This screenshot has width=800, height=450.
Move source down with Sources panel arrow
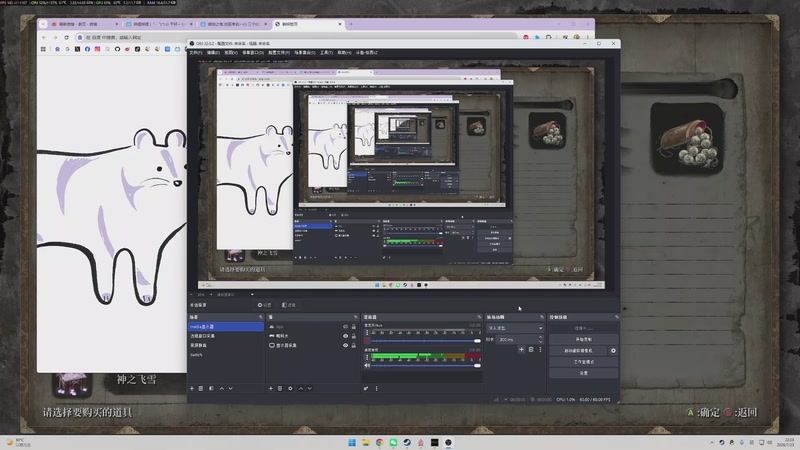310,388
